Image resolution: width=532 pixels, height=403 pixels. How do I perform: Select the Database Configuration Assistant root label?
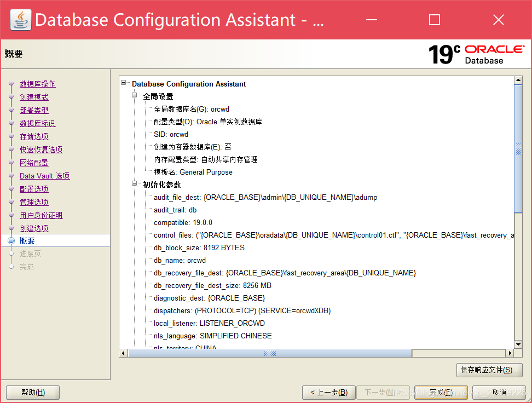point(189,84)
